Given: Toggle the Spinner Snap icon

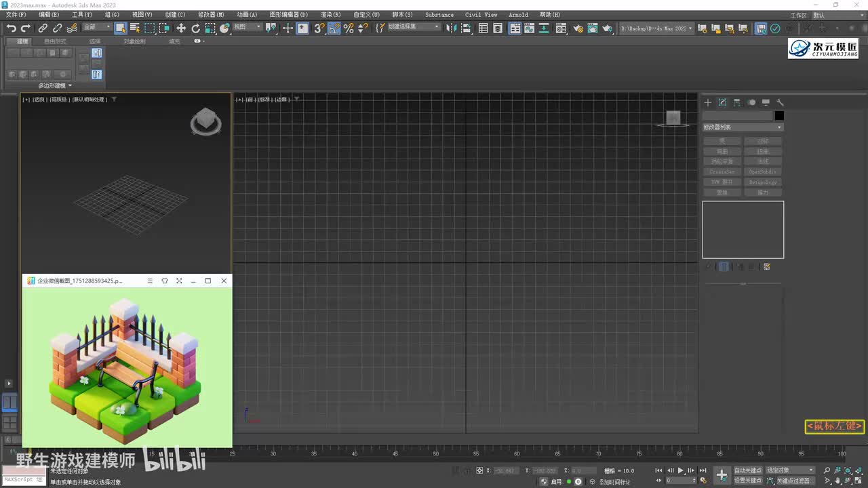Looking at the screenshot, I should (363, 28).
